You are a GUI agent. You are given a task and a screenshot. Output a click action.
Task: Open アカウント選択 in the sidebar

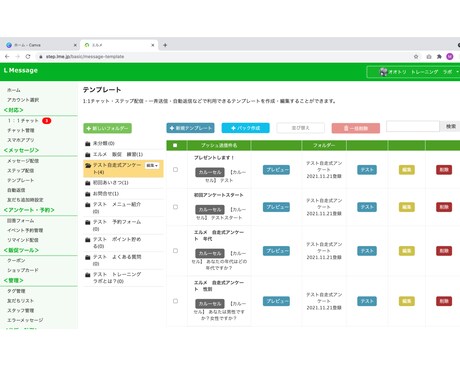pyautogui.click(x=23, y=100)
